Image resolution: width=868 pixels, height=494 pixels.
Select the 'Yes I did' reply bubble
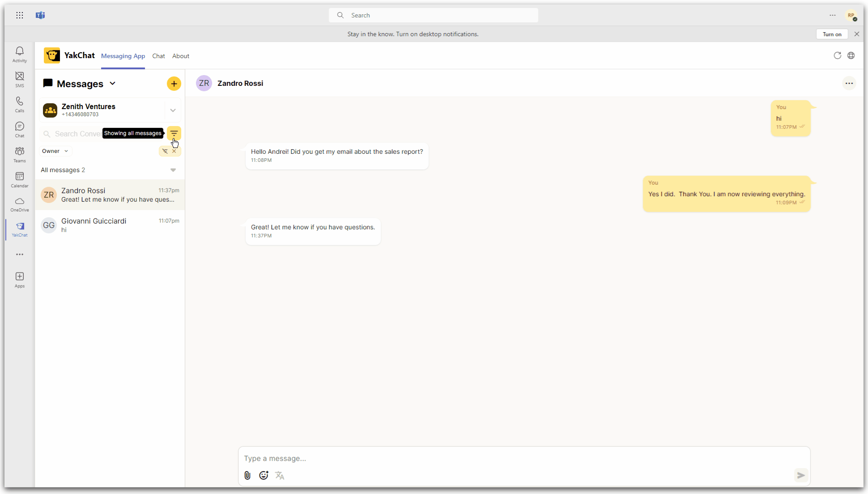[727, 194]
